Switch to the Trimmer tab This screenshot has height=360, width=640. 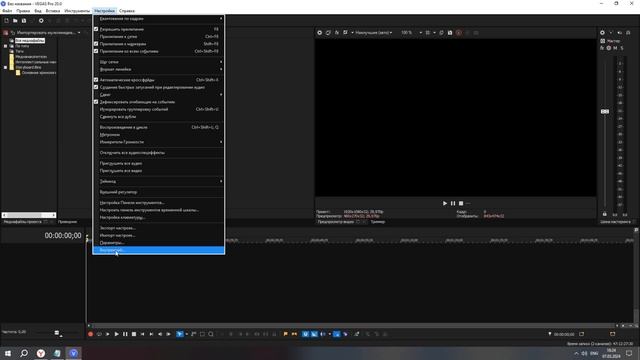(378, 222)
